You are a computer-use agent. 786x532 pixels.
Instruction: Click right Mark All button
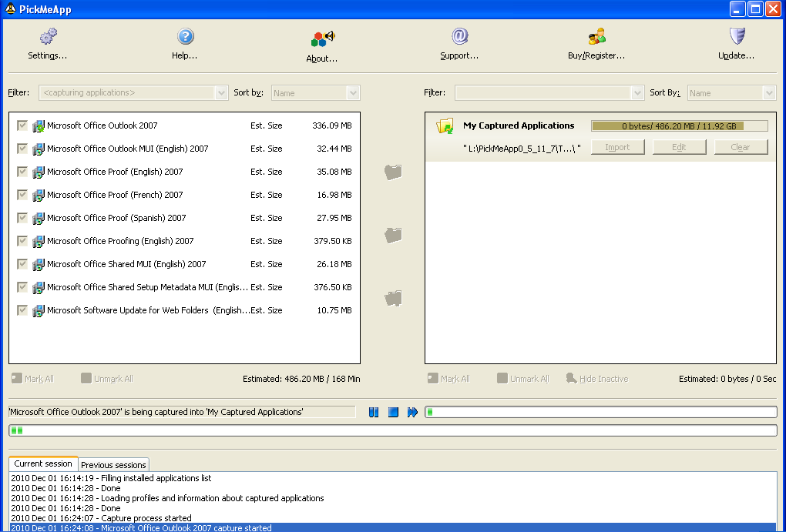click(448, 379)
